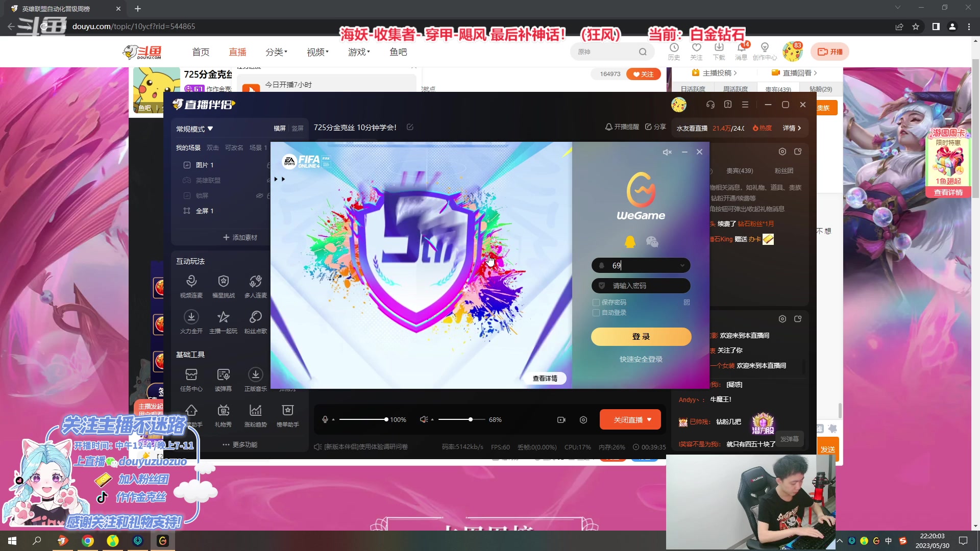Click the 登录 login button
The width and height of the screenshot is (980, 551).
click(641, 337)
